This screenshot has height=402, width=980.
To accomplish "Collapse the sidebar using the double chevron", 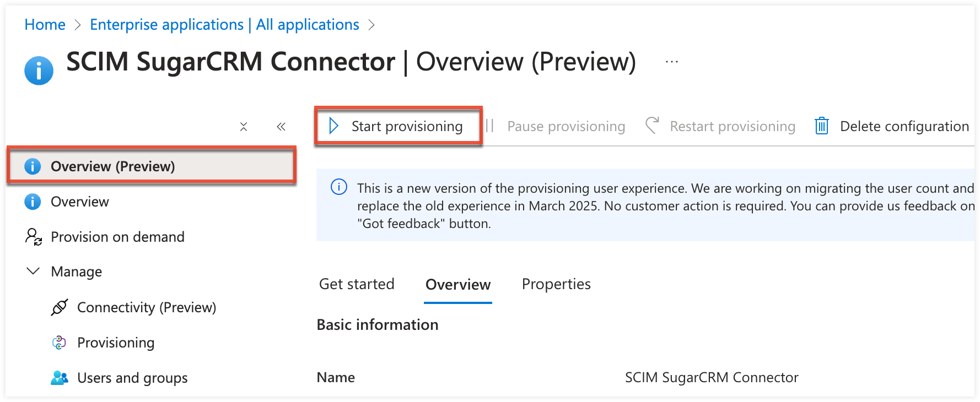I will [x=281, y=126].
